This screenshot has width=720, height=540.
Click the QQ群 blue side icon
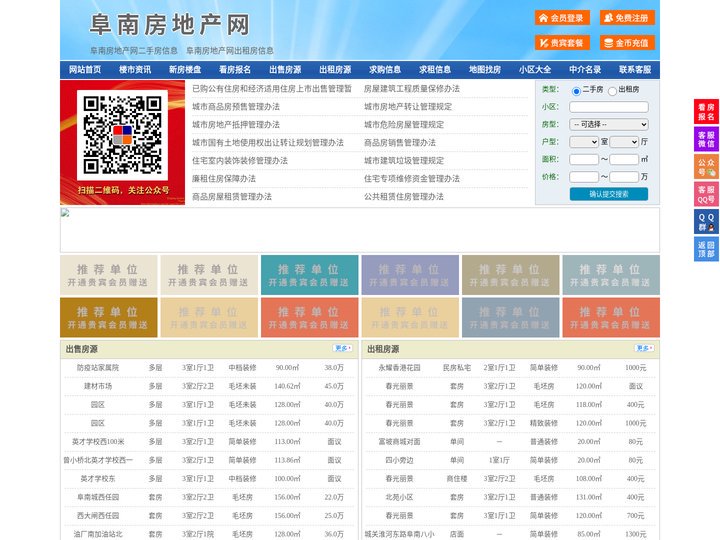pyautogui.click(x=706, y=222)
